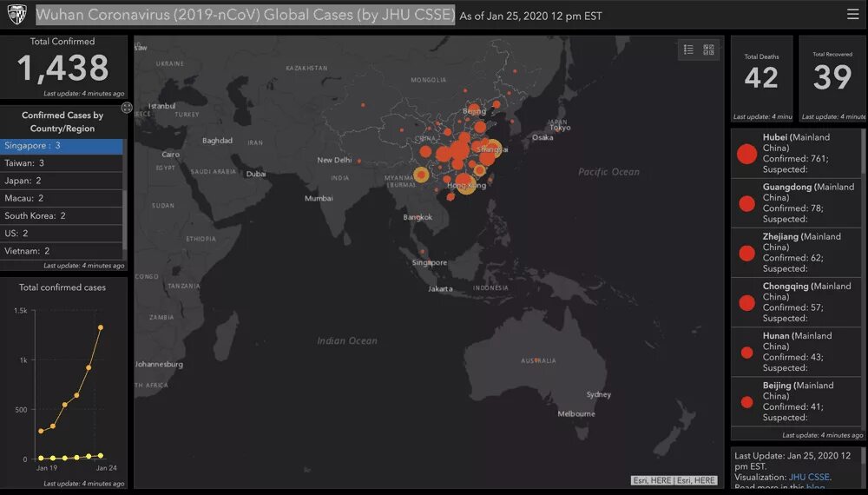Screen dimensions: 868x495
Task: Click the Jakarta label on the map
Action: (x=440, y=288)
